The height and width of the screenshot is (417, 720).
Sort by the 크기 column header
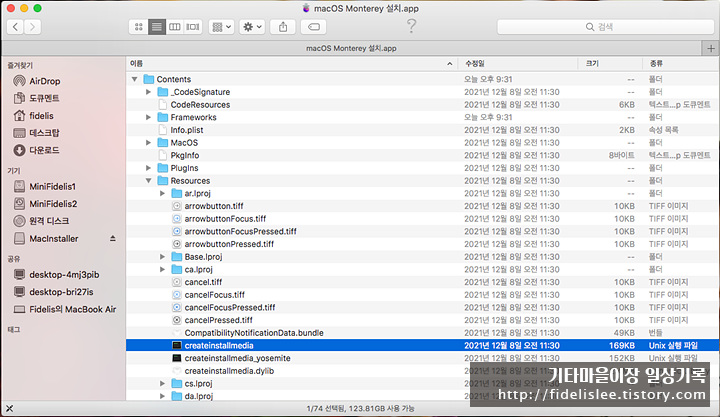click(x=610, y=63)
